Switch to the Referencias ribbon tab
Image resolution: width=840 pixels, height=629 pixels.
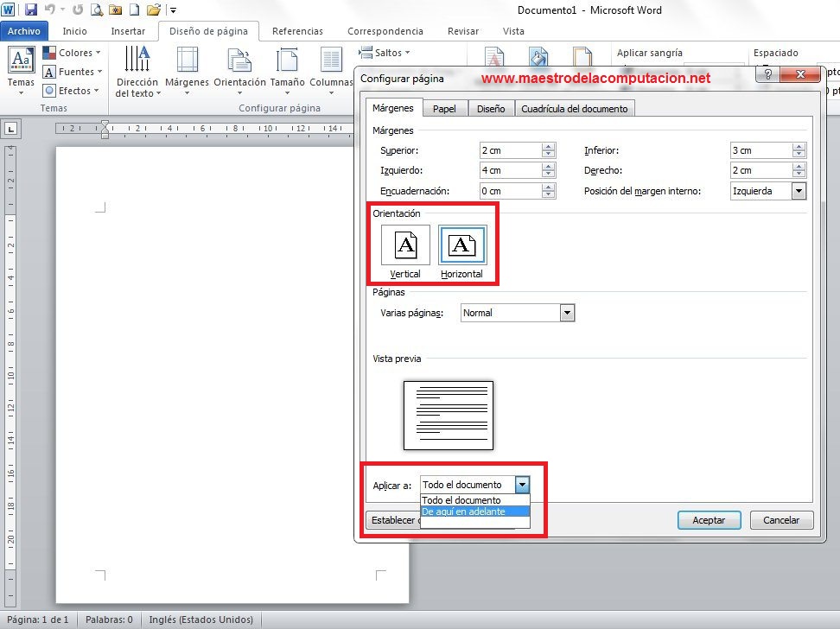(297, 31)
